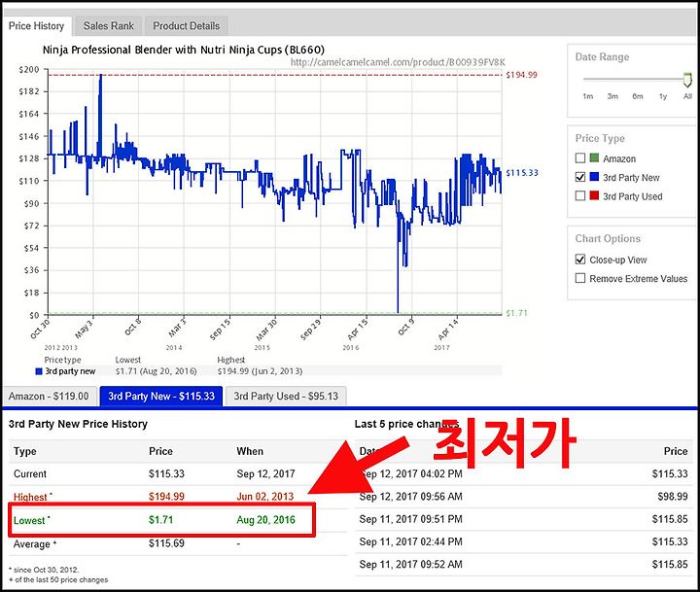Click the Sep 11, 2017 02:44 PM row

click(524, 541)
